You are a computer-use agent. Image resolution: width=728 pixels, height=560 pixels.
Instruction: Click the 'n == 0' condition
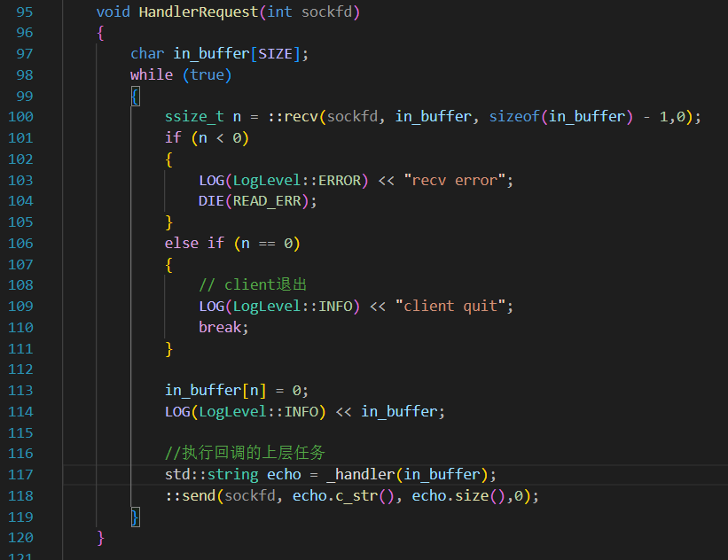[267, 243]
